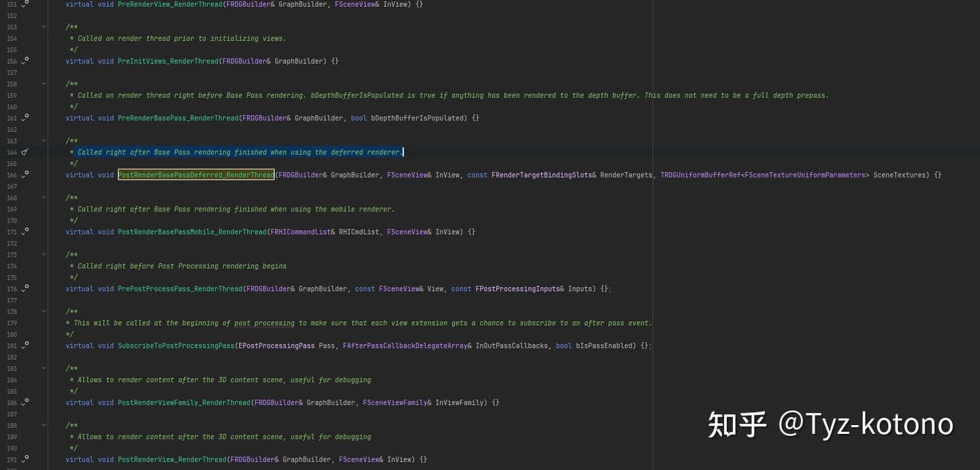980x470 pixels.
Task: Click the override marker beside PreInitViews_RenderThread
Action: pos(24,61)
